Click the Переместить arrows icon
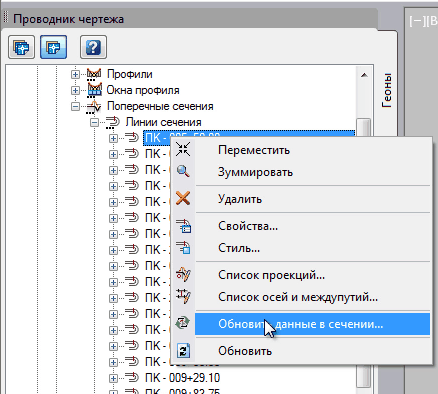 [x=183, y=149]
